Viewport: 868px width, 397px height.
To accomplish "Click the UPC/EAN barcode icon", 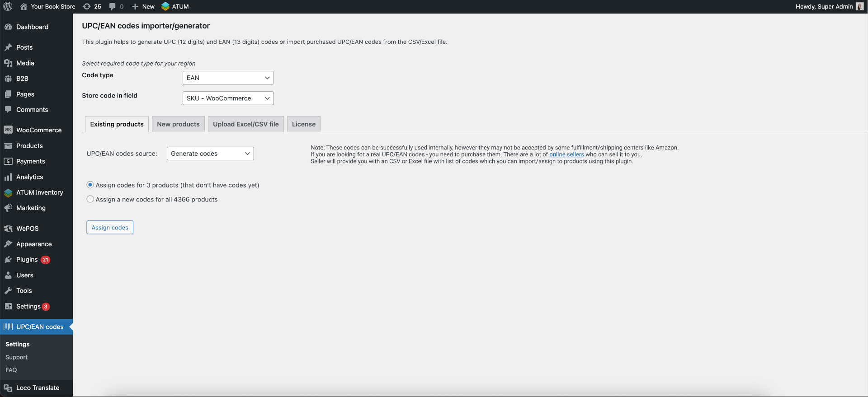I will (8, 327).
